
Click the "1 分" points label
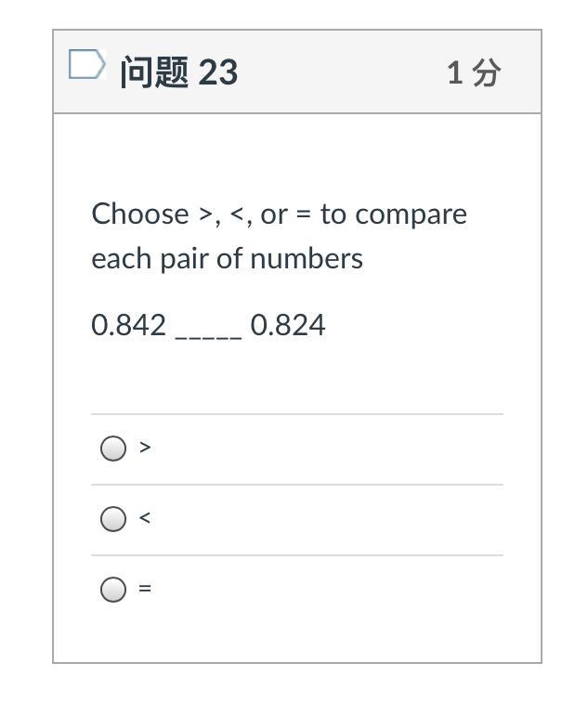coord(474,72)
